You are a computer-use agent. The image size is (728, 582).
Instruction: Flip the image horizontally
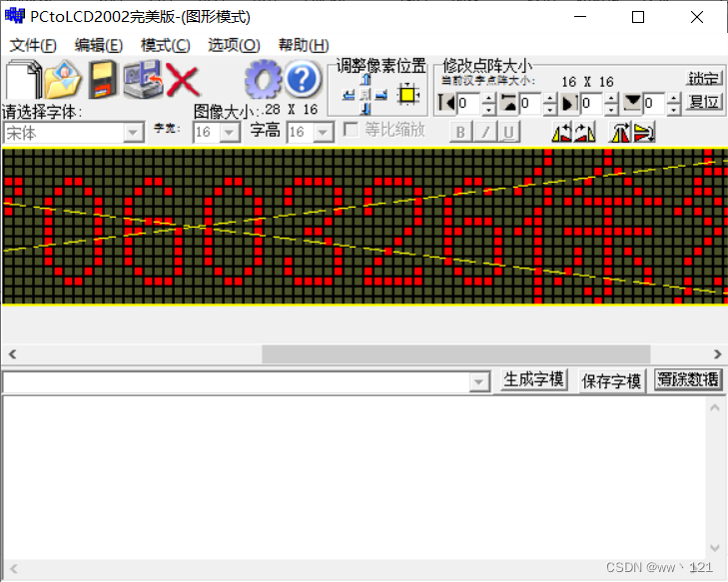[x=621, y=133]
